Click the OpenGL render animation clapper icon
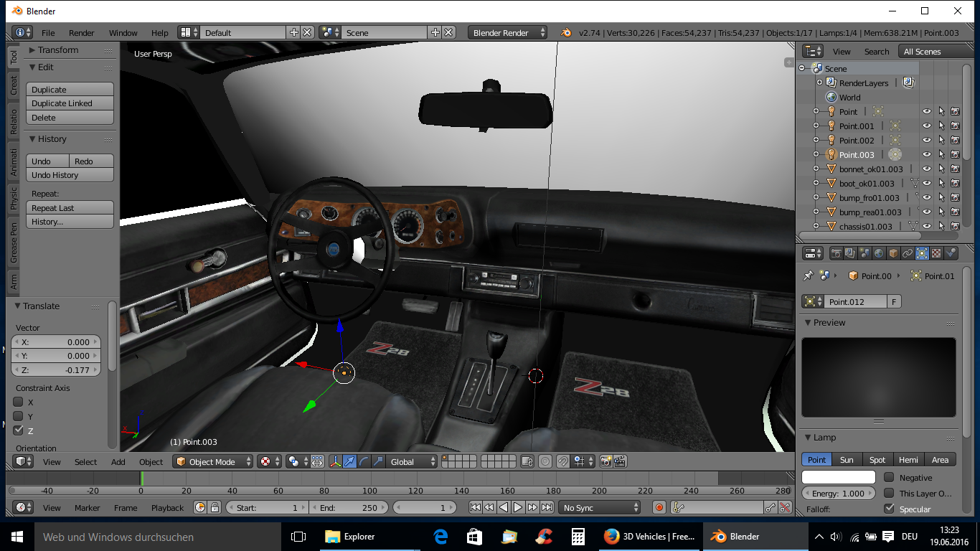The image size is (980, 551). pos(621,461)
